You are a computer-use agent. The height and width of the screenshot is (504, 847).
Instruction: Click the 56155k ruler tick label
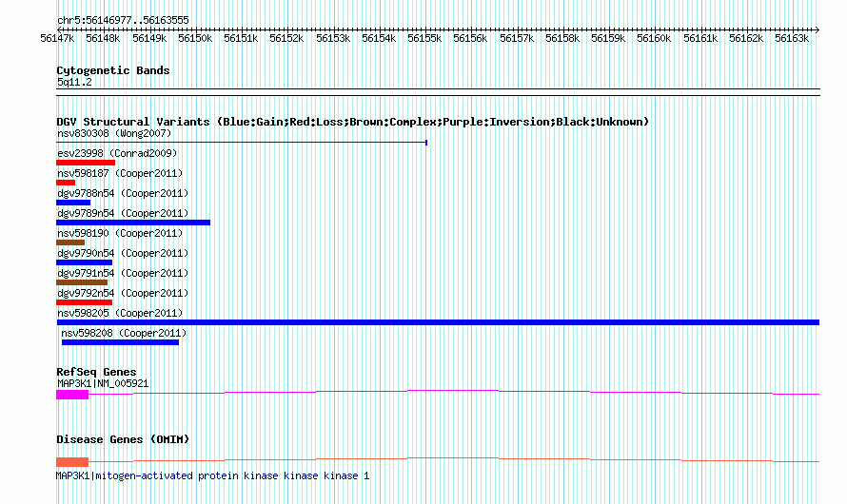tap(424, 39)
